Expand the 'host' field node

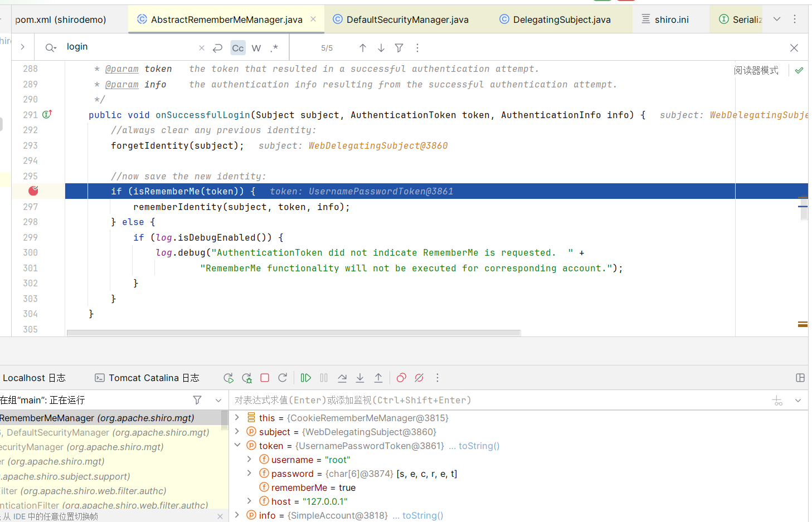[250, 501]
